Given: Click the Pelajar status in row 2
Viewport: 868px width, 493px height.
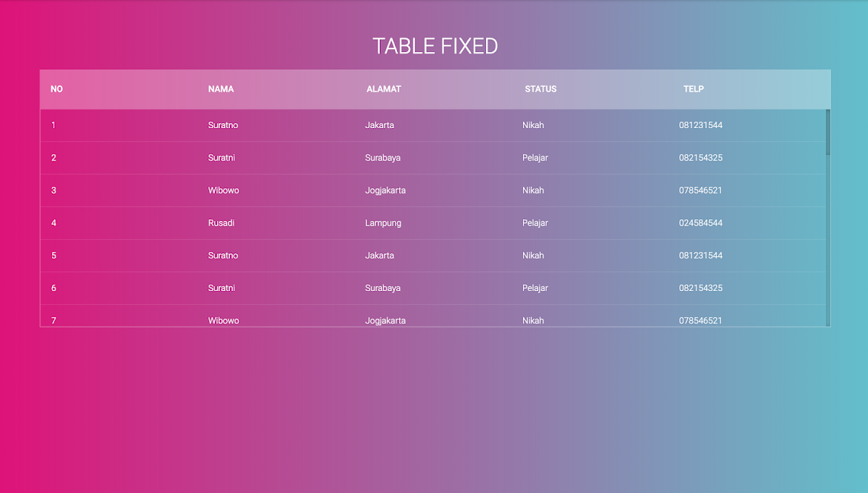Looking at the screenshot, I should click(x=535, y=158).
